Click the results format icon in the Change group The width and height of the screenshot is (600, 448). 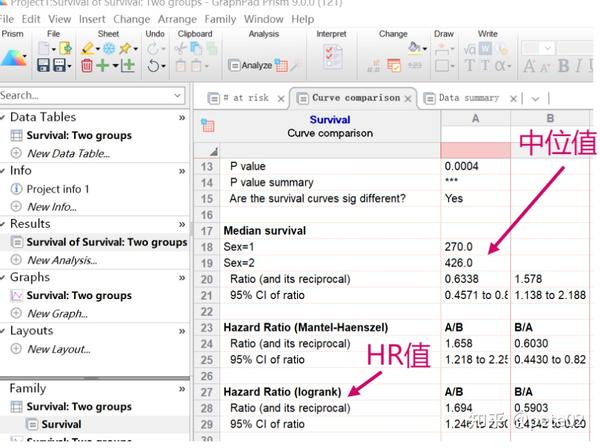coord(394,65)
